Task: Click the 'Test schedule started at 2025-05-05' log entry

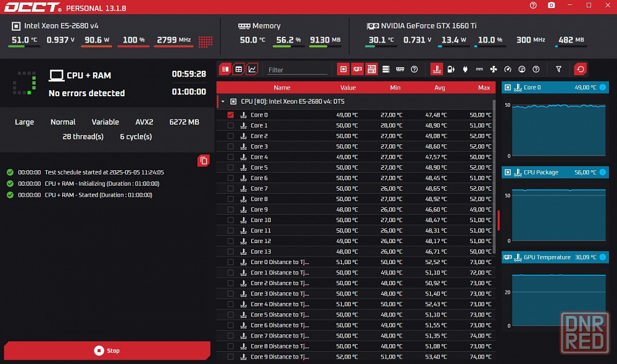Action: click(x=104, y=172)
